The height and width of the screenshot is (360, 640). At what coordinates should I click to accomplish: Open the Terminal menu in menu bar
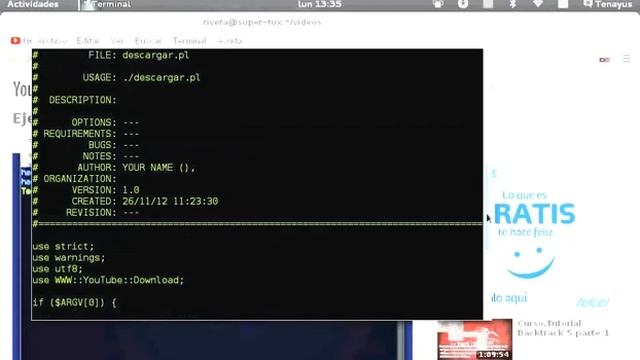pyautogui.click(x=189, y=41)
